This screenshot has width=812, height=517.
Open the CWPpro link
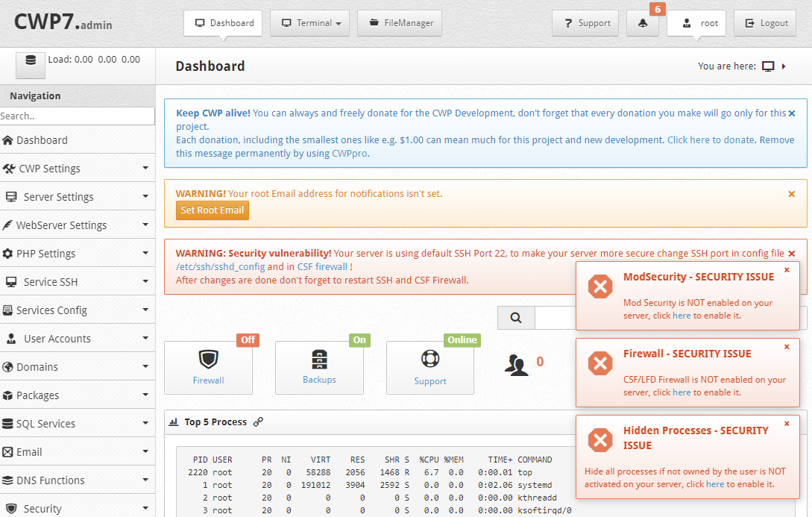[x=350, y=154]
